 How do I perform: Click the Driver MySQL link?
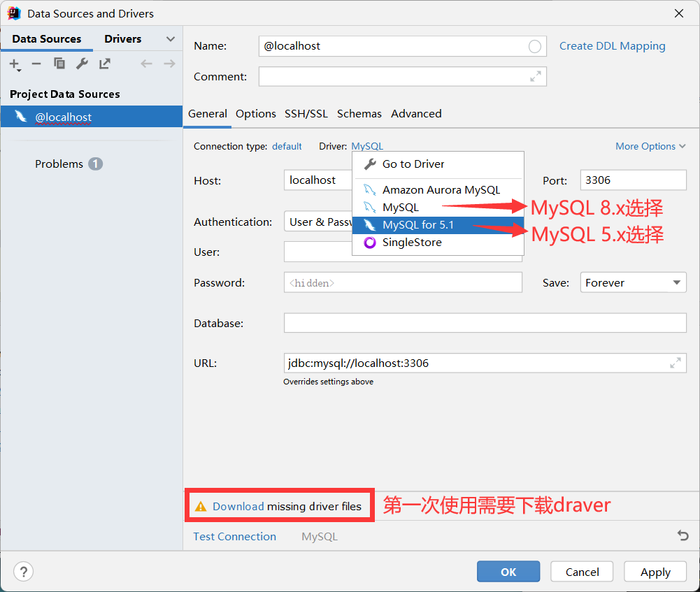(367, 146)
